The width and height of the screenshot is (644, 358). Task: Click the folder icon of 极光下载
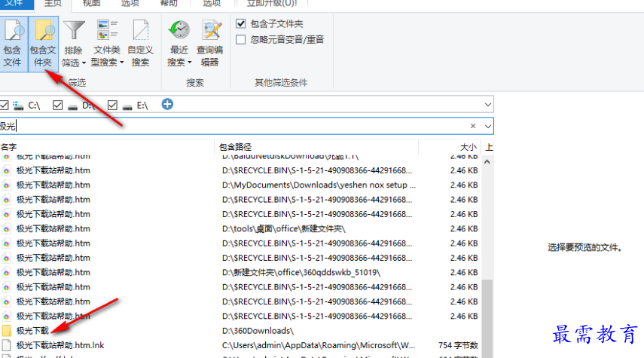(6, 331)
